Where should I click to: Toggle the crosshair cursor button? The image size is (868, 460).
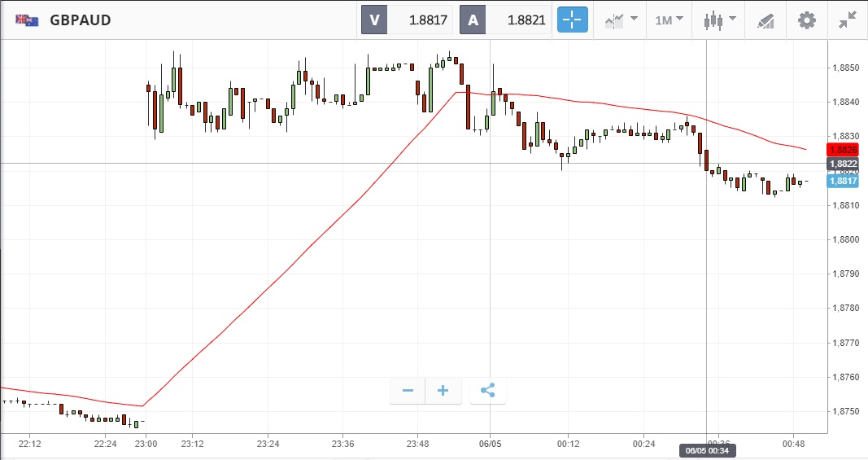[572, 20]
